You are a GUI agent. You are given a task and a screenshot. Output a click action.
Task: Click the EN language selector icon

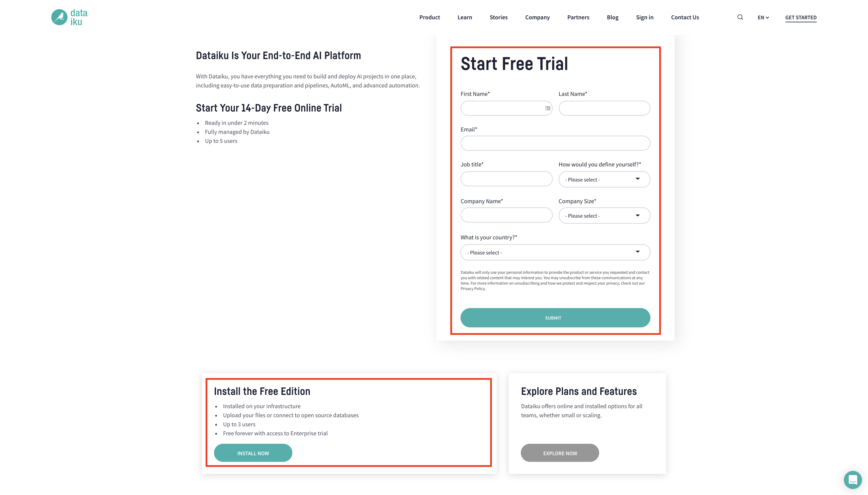click(x=764, y=17)
